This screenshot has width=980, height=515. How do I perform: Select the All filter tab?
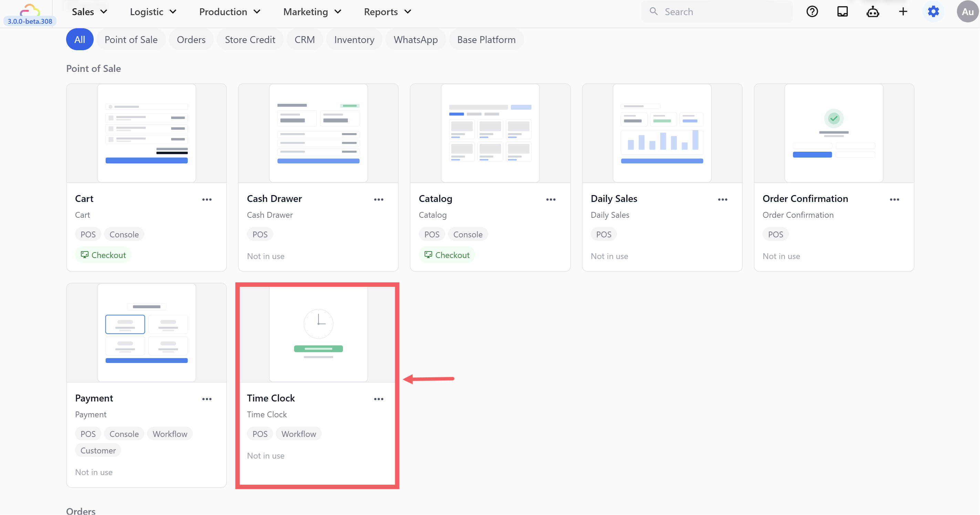coord(80,40)
